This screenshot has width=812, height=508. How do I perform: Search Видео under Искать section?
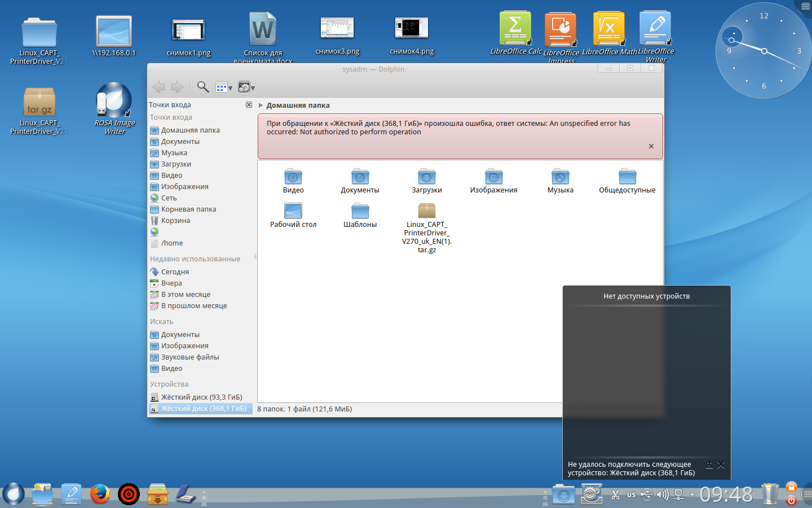(201, 369)
